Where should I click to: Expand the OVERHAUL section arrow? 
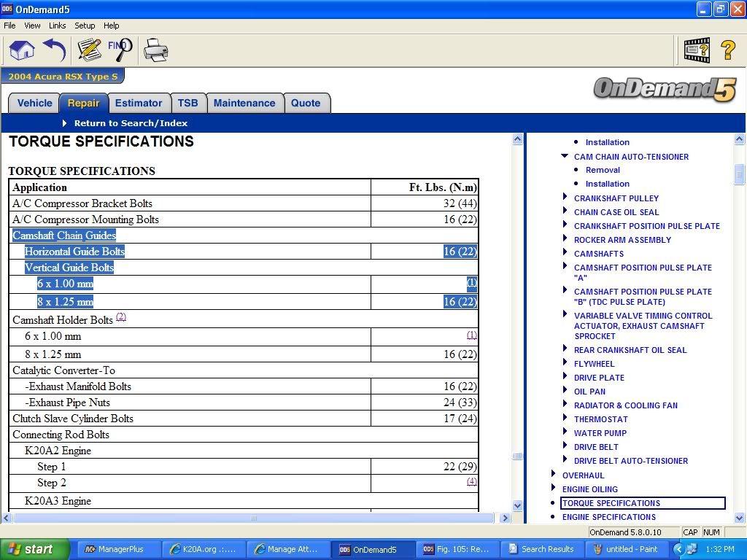pyautogui.click(x=553, y=475)
